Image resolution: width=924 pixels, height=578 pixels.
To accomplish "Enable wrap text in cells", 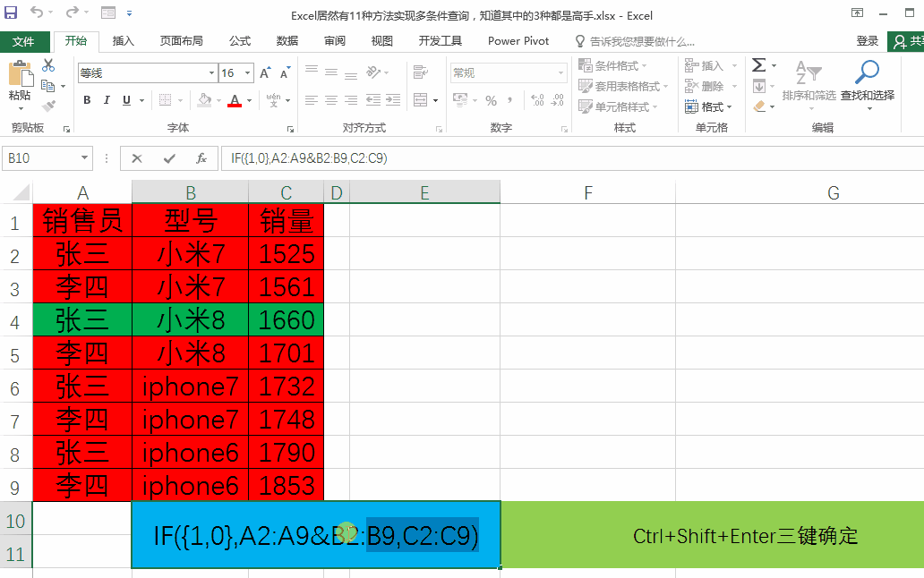I will (x=420, y=72).
